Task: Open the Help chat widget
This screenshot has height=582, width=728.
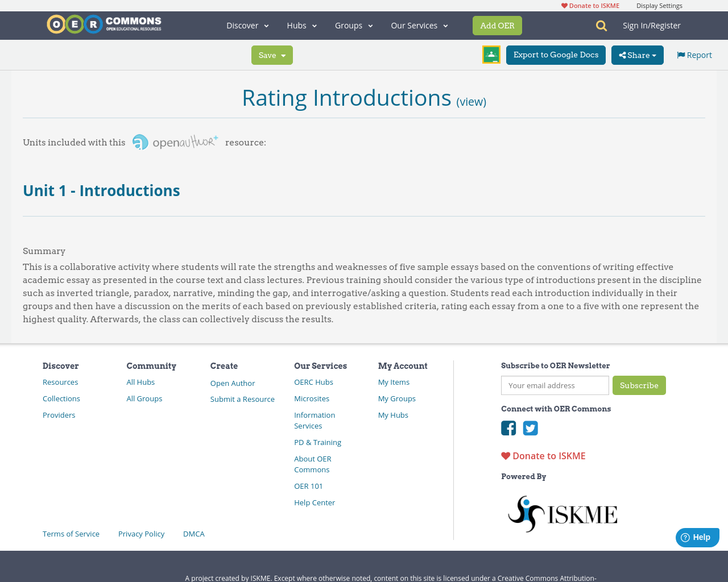Action: click(x=697, y=537)
